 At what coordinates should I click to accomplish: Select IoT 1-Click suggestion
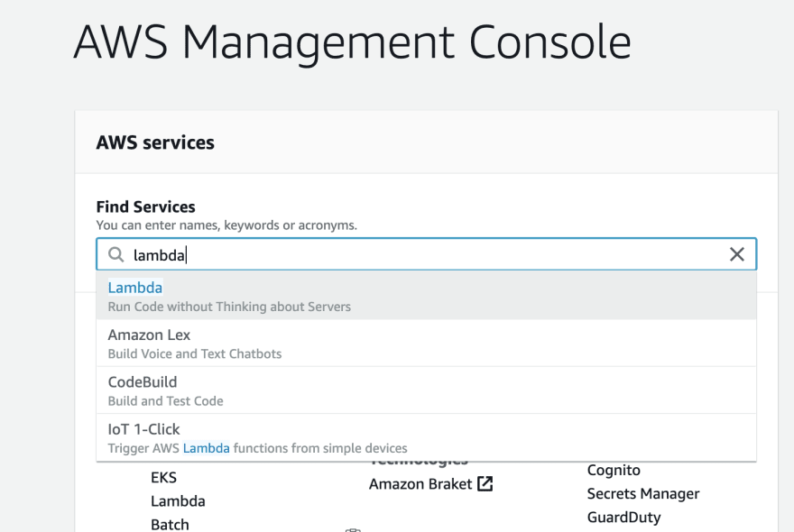427,437
